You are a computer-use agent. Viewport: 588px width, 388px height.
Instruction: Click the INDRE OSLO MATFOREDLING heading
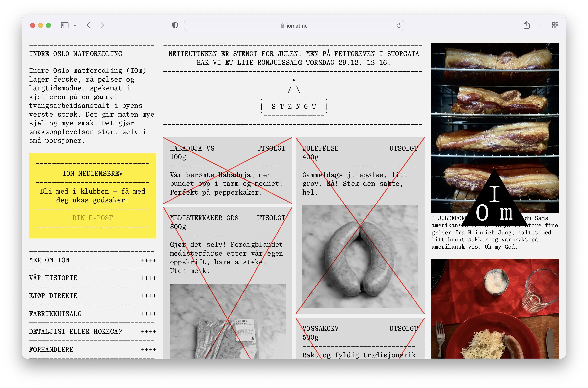click(x=76, y=54)
